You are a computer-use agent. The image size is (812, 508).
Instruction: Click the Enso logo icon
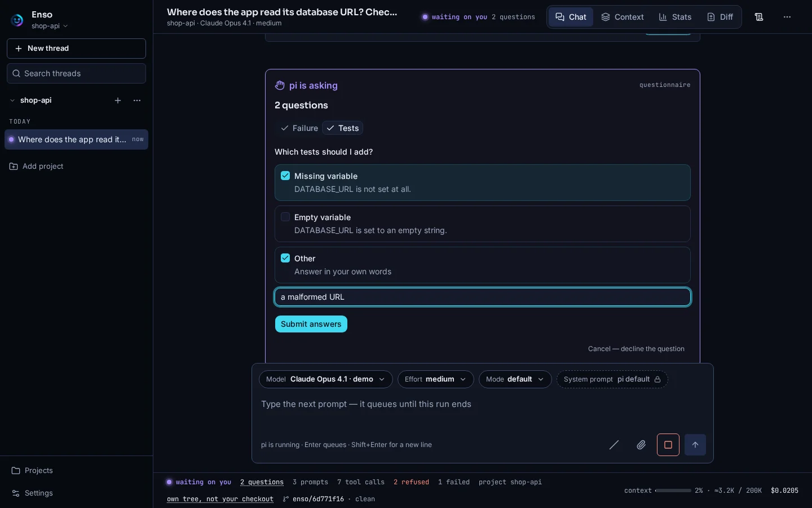pyautogui.click(x=17, y=20)
